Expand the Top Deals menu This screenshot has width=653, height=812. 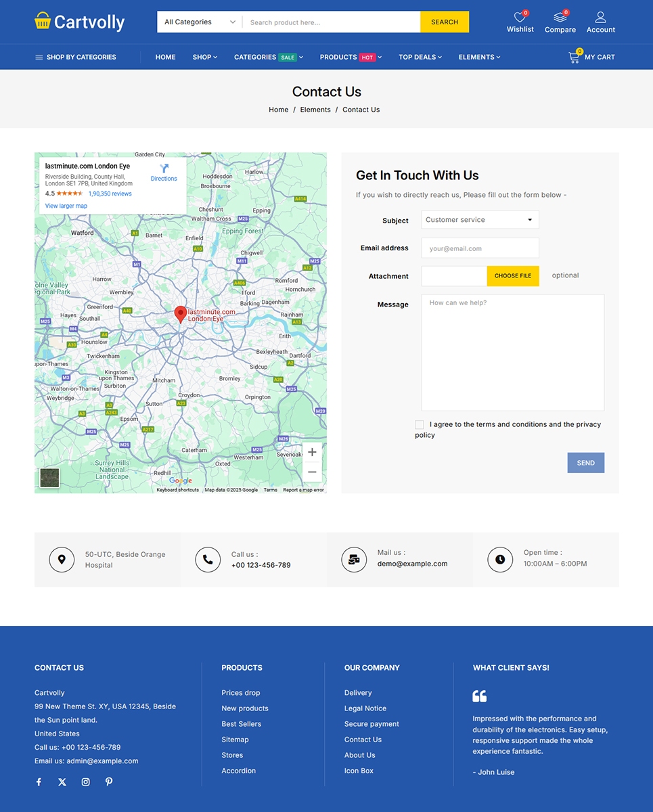click(x=420, y=58)
